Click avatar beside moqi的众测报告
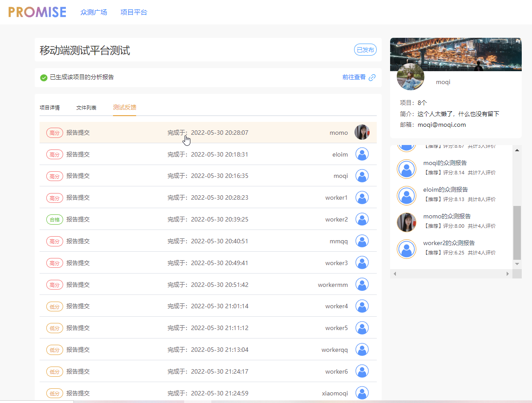This screenshot has width=532, height=403. 407,169
